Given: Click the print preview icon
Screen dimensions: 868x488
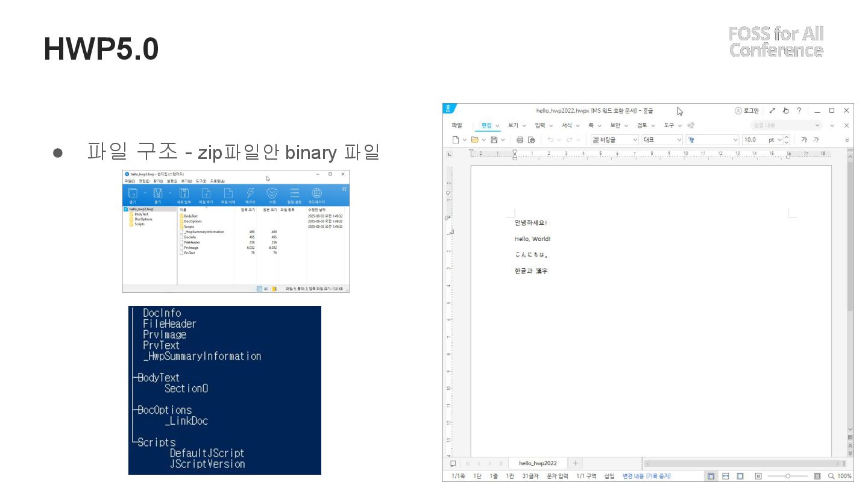Looking at the screenshot, I should click(x=532, y=140).
